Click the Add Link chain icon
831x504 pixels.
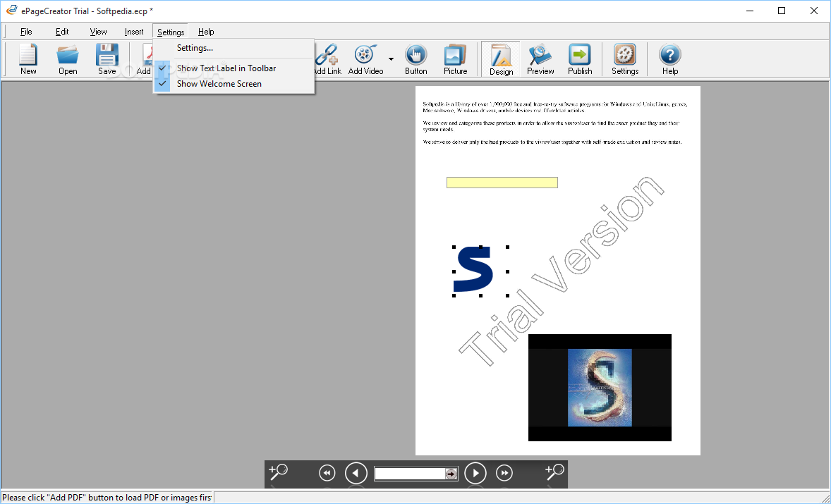coord(327,59)
